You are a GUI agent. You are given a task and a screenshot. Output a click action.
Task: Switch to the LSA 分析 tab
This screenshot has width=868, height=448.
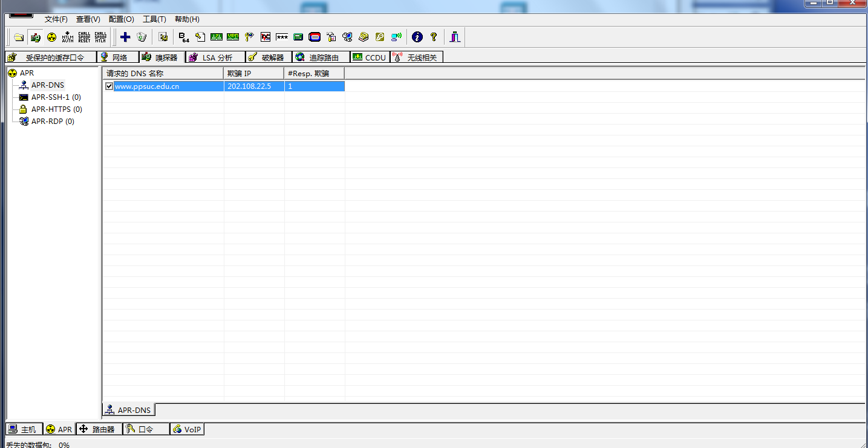point(215,57)
